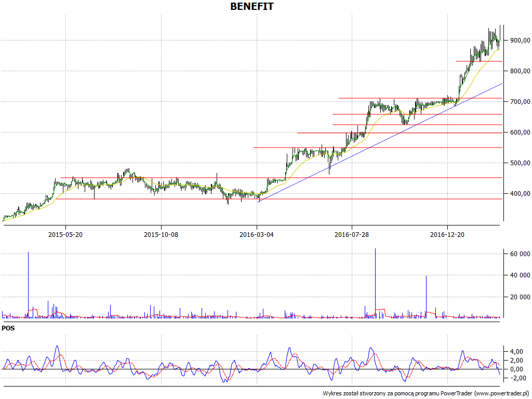
Task: Click the 900,00 price axis label
Action: click(x=520, y=41)
